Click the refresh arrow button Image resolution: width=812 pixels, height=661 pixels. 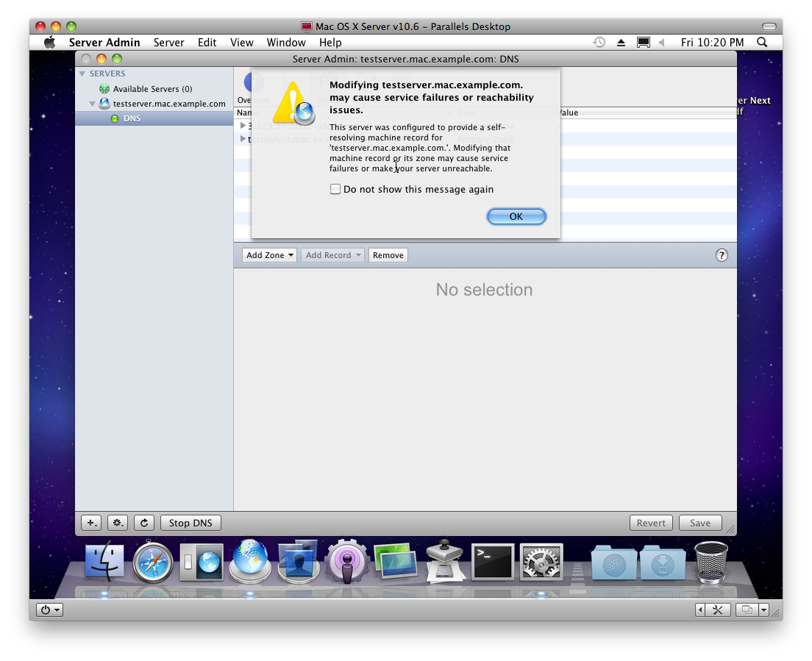[x=144, y=523]
